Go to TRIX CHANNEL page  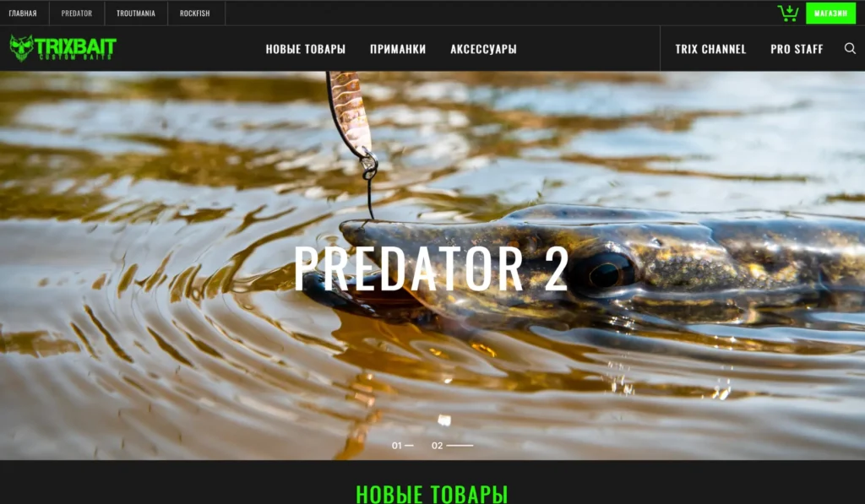coord(710,49)
